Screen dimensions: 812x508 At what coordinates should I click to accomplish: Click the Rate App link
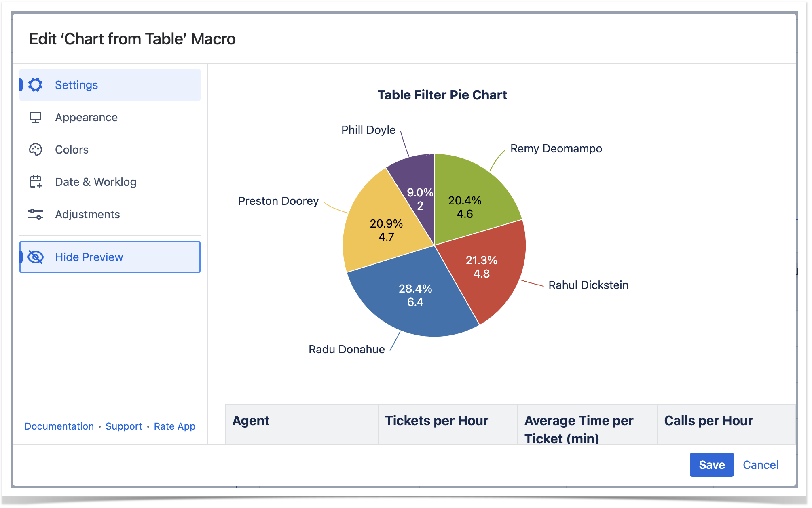(x=175, y=426)
